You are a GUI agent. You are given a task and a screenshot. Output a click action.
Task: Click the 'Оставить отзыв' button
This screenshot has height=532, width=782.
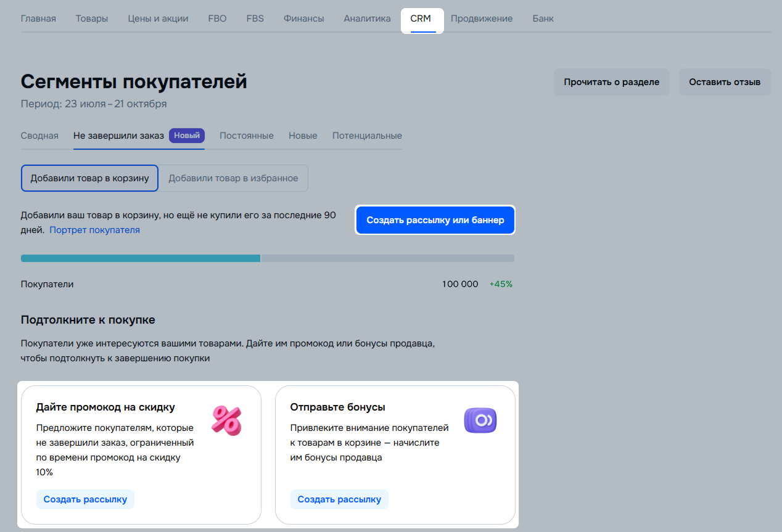[725, 82]
